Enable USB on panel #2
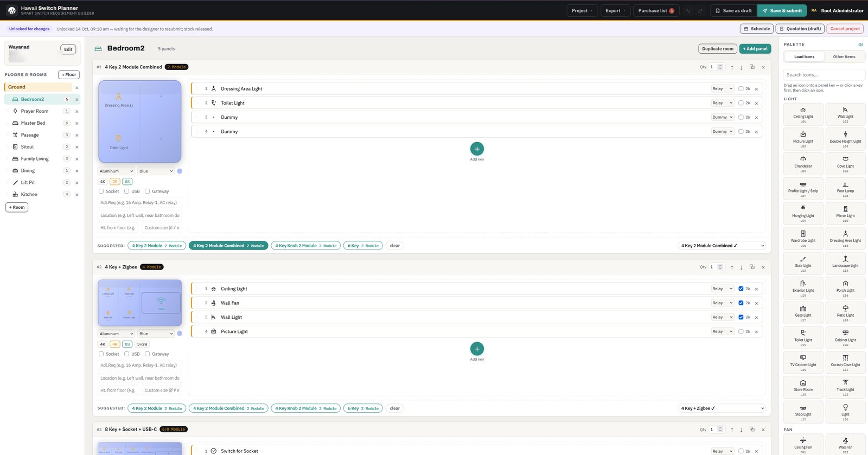This screenshot has height=455, width=868. (126, 354)
